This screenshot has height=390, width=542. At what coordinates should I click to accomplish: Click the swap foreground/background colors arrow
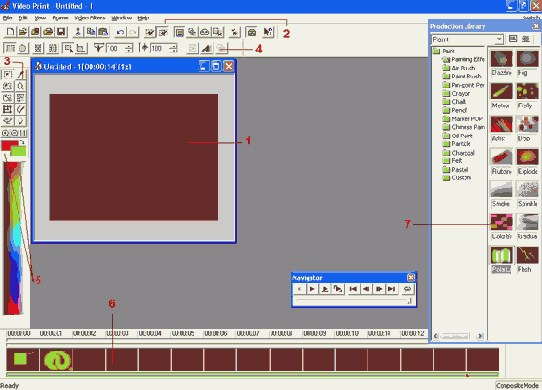22,142
